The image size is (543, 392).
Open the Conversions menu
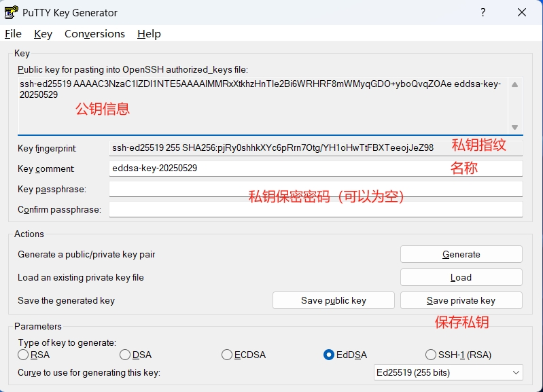click(94, 33)
